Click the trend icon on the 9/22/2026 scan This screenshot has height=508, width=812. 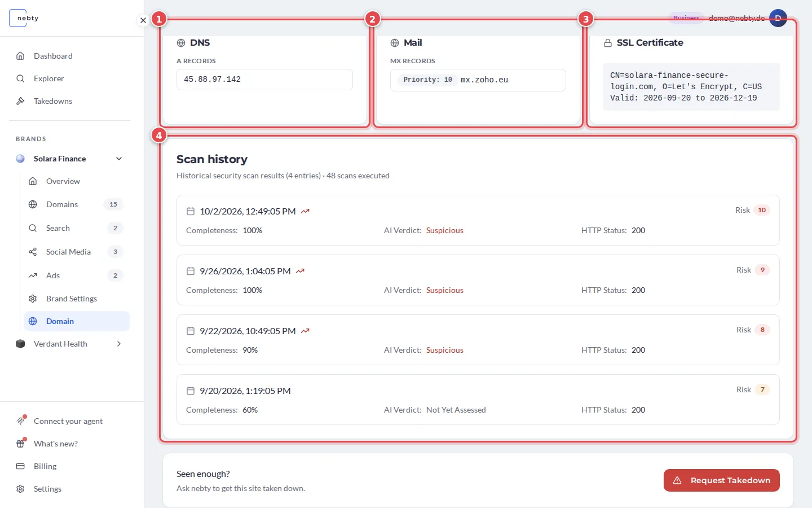pyautogui.click(x=305, y=331)
